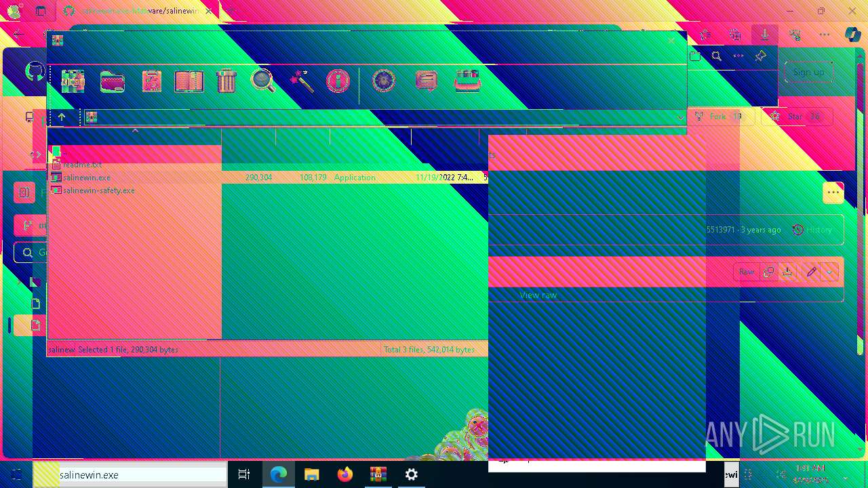Go up one folder in WinRAR
Image resolution: width=868 pixels, height=488 pixels.
pos(62,117)
